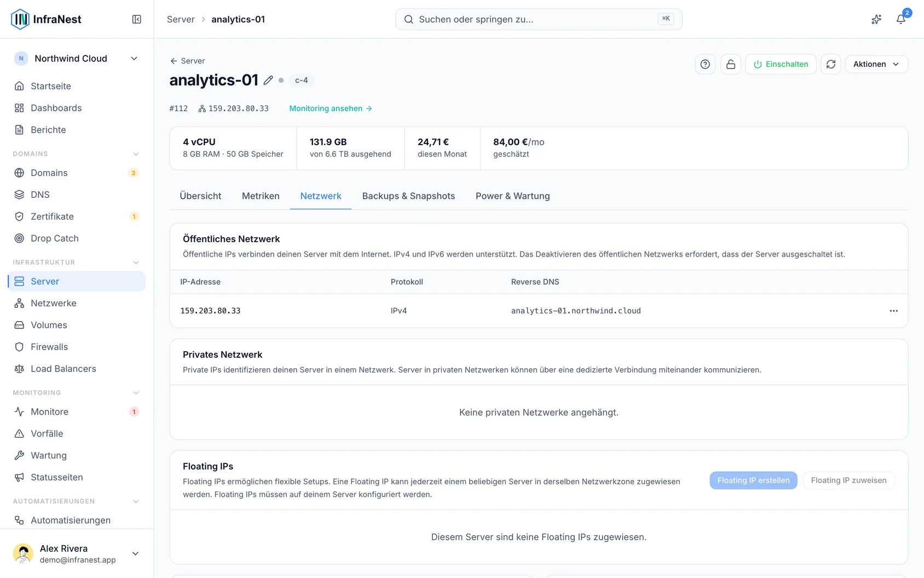This screenshot has width=924, height=578.
Task: Collapse the AUTOMATISIERUNGEN sidebar section
Action: (x=136, y=501)
